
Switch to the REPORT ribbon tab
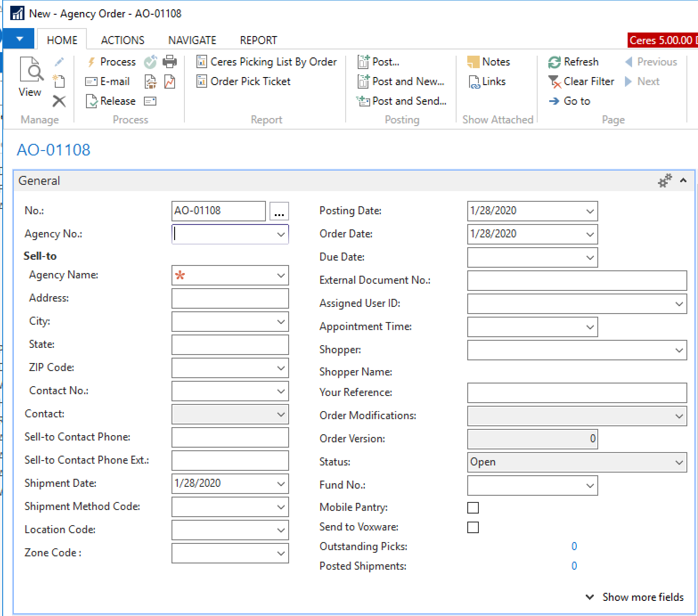click(x=258, y=40)
